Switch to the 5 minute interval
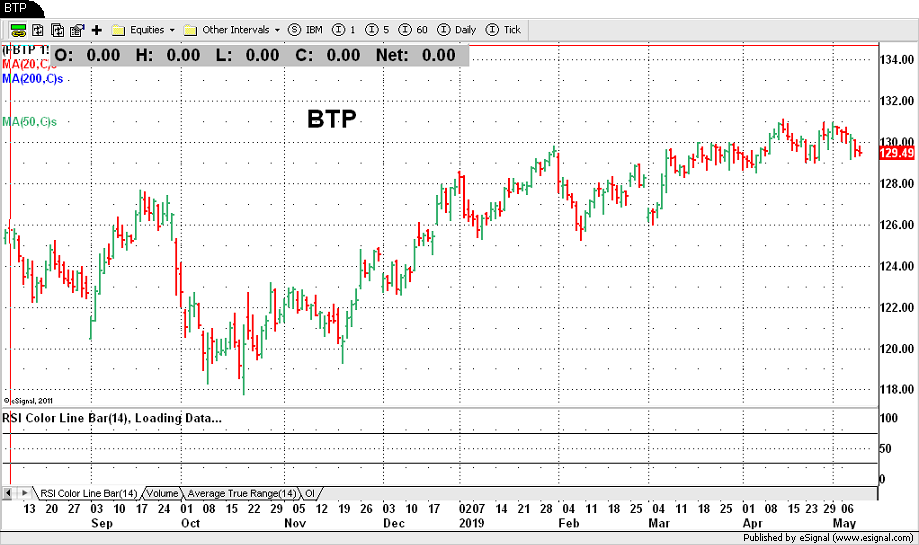Screen dimensions: 919x545 [x=377, y=30]
